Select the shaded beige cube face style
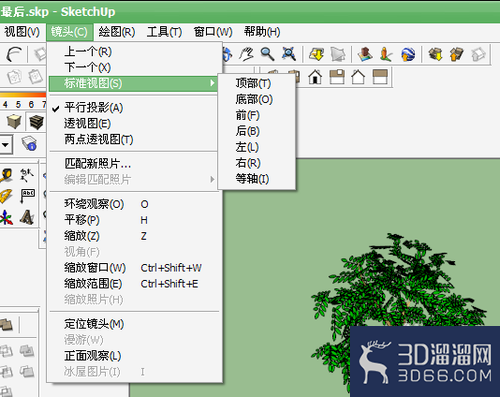This screenshot has width=500, height=397. [14, 122]
